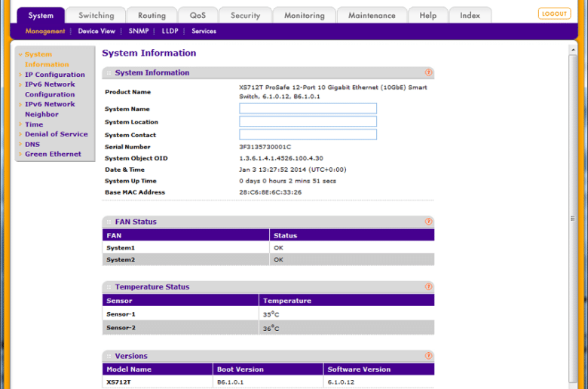
Task: Switch to the Security tab
Action: [245, 15]
